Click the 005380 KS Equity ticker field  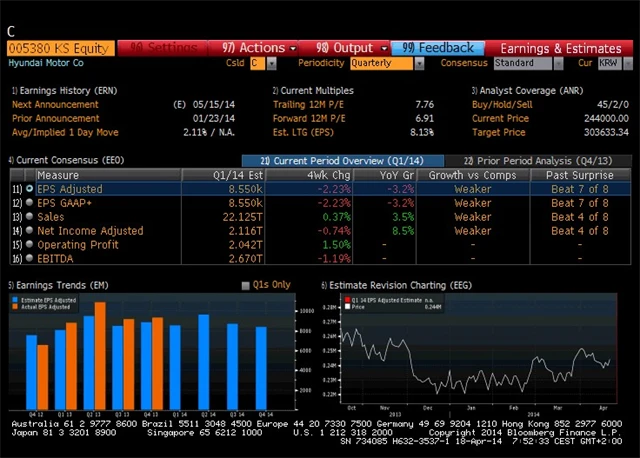[58, 47]
